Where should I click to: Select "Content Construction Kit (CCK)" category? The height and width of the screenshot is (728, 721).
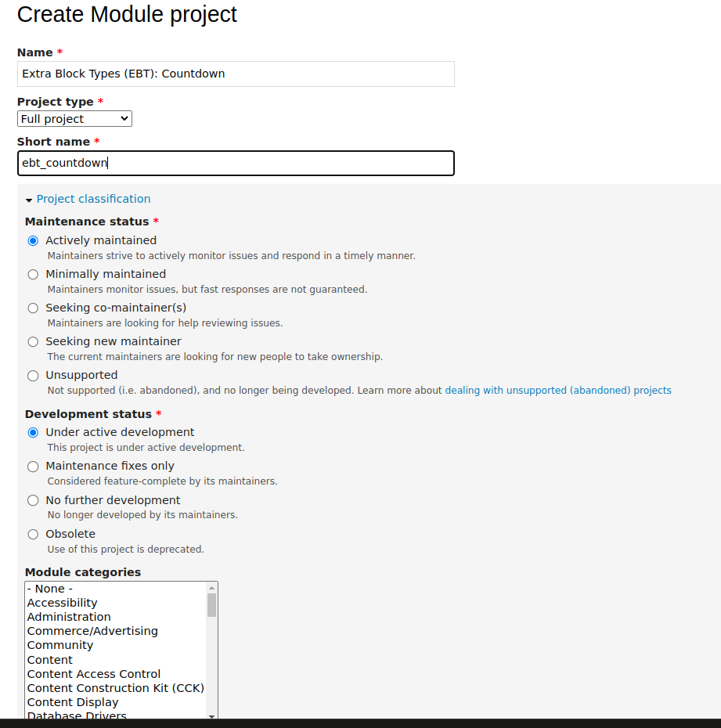point(115,688)
